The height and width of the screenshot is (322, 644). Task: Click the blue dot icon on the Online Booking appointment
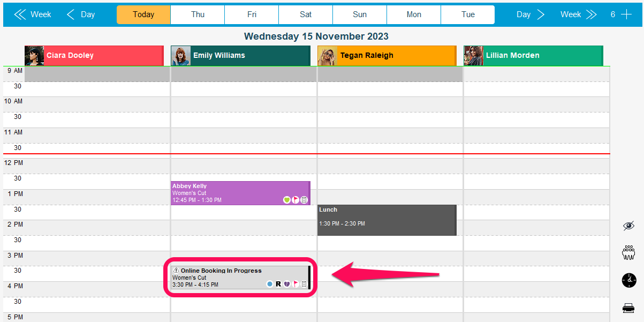coord(270,284)
